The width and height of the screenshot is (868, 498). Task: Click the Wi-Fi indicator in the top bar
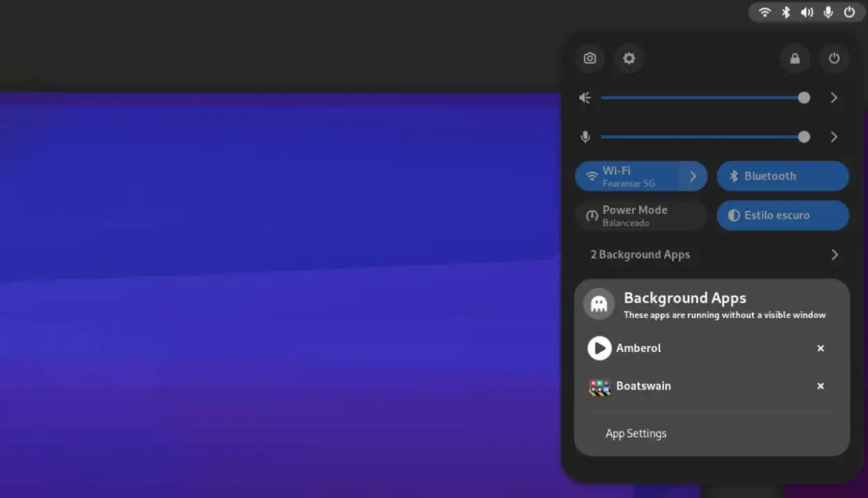point(765,12)
